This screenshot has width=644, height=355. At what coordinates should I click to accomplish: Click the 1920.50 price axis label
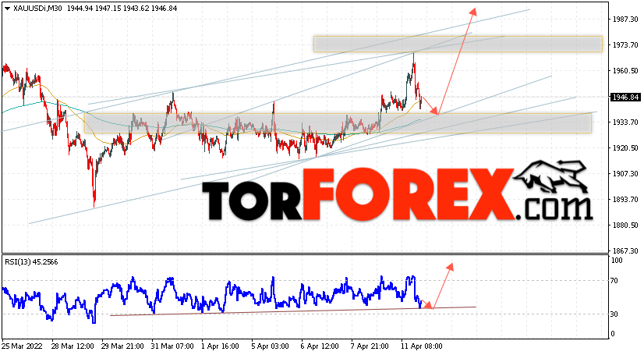625,148
